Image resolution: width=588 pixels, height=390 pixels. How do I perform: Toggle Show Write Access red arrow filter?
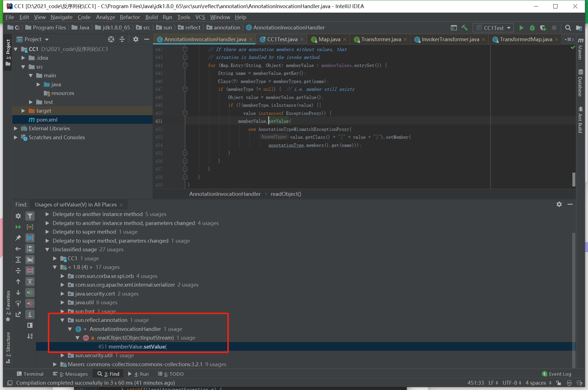click(x=30, y=303)
